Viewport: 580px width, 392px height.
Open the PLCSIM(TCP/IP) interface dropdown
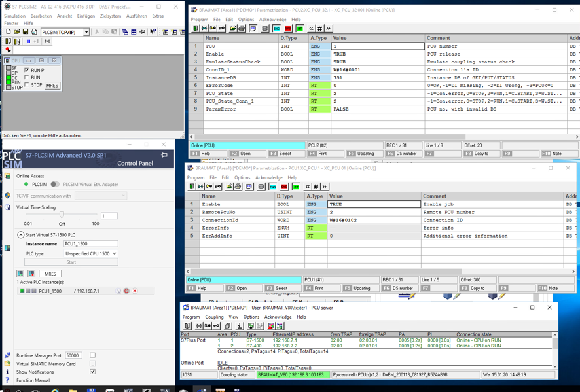coord(86,32)
